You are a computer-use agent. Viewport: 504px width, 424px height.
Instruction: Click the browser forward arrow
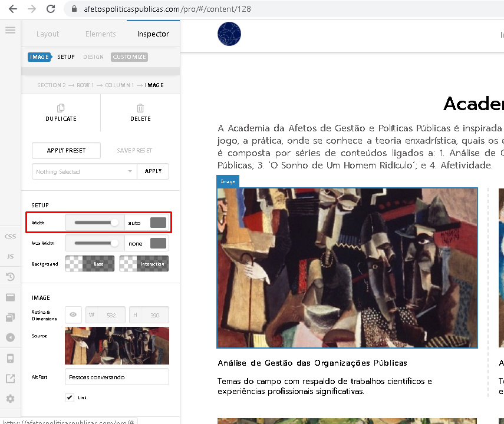pos(32,9)
